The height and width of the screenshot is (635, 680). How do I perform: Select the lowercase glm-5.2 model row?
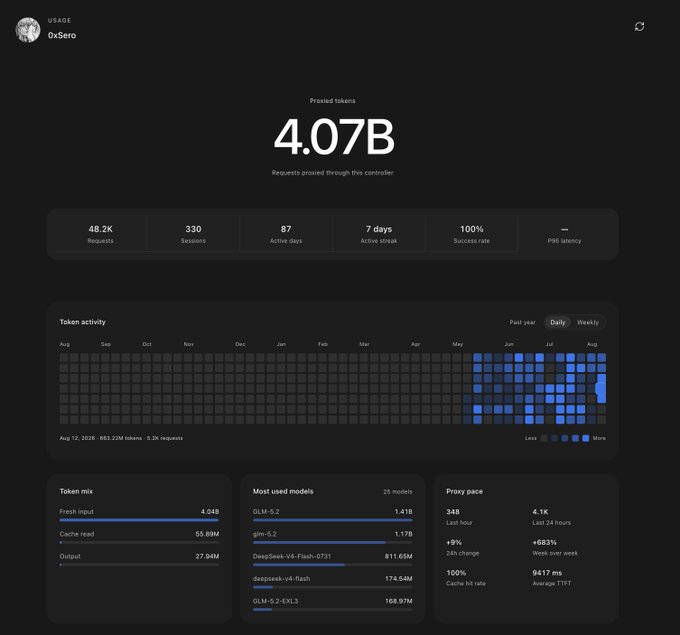(333, 537)
